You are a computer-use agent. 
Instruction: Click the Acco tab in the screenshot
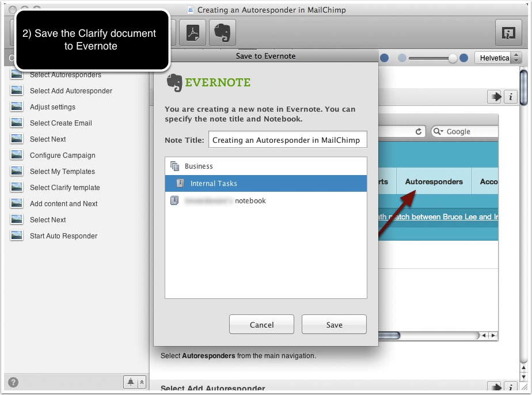click(x=485, y=181)
